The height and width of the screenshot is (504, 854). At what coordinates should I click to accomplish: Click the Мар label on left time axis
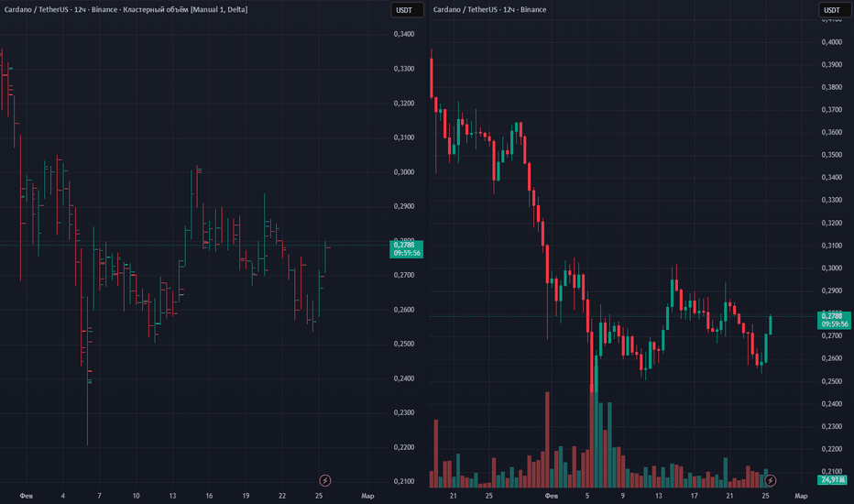(367, 496)
